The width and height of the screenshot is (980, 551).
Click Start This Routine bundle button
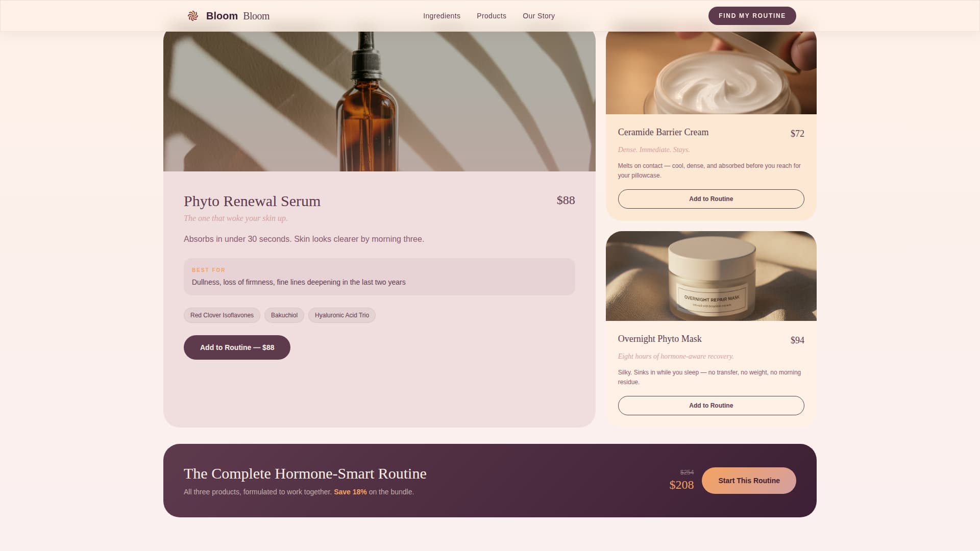(749, 480)
